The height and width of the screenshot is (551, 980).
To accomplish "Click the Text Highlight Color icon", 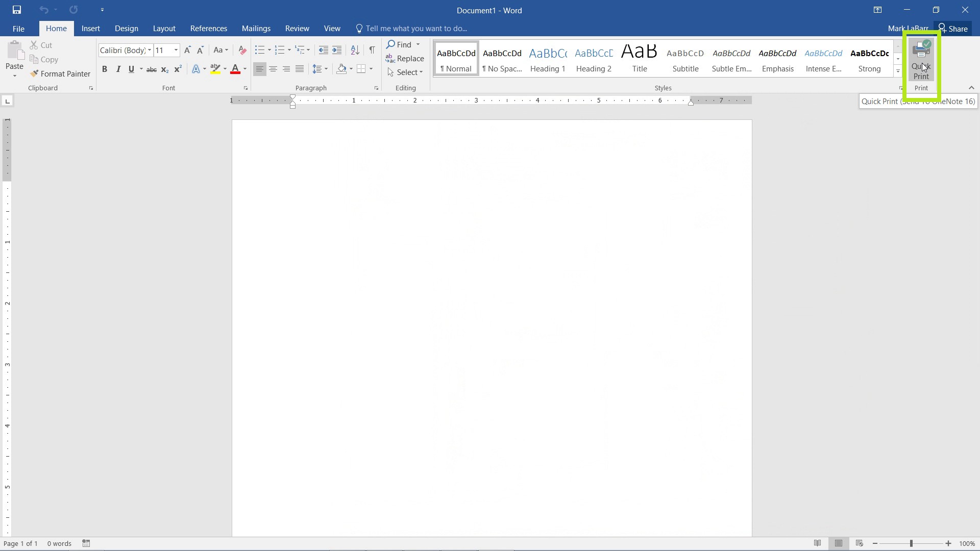I will (215, 69).
